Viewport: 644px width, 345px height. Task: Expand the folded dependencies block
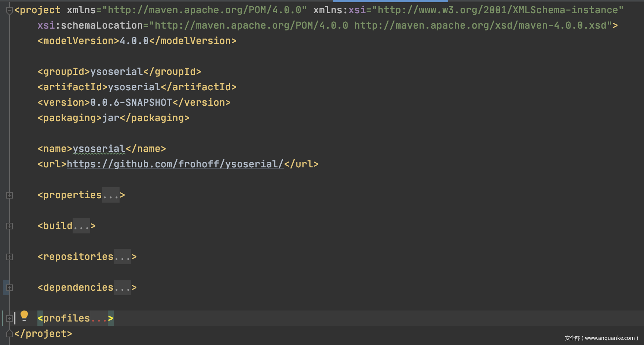coord(10,288)
